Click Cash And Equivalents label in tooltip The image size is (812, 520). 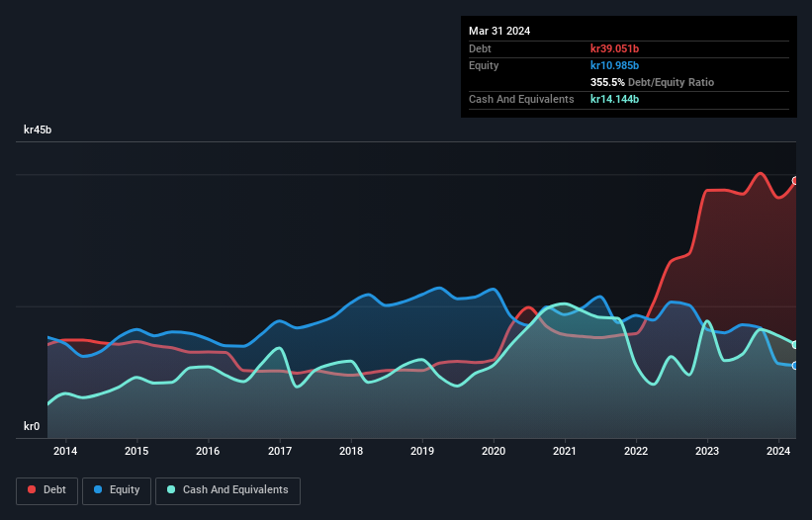coord(521,99)
